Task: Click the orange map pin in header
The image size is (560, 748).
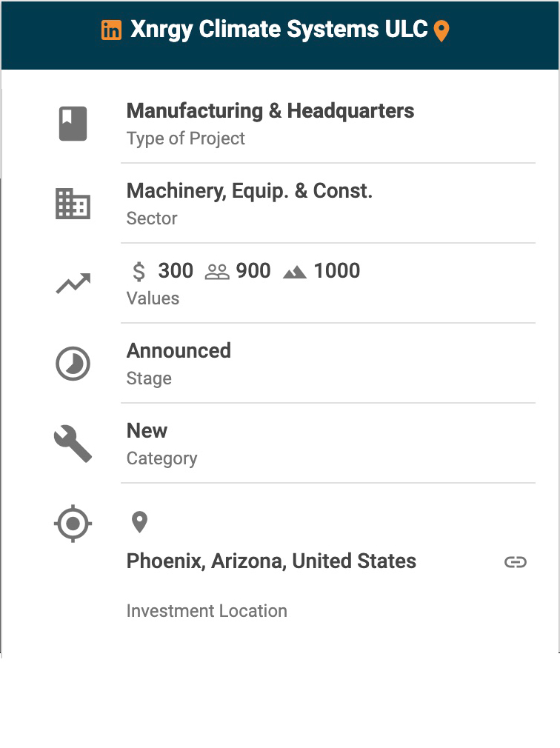Action: point(441,31)
